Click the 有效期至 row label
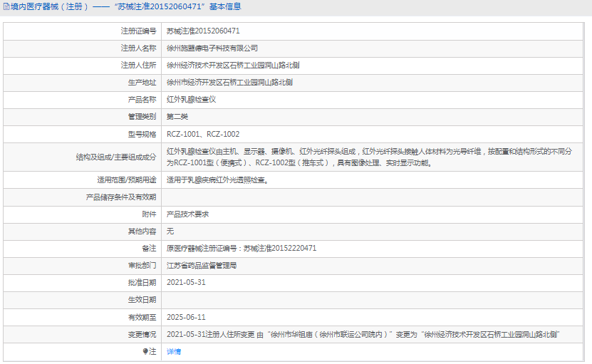The width and height of the screenshot is (592, 364). pyautogui.click(x=142, y=317)
